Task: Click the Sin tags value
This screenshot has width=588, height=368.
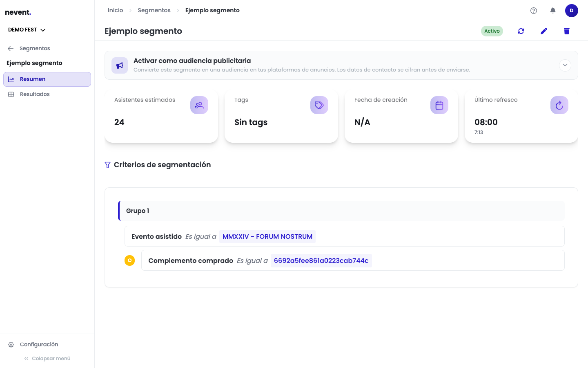Action: (251, 122)
